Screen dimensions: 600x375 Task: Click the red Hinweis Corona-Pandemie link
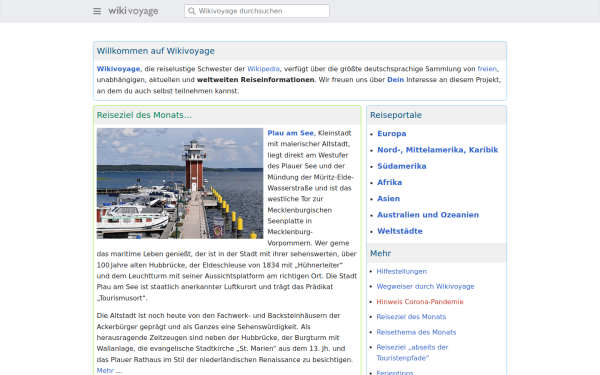420,302
